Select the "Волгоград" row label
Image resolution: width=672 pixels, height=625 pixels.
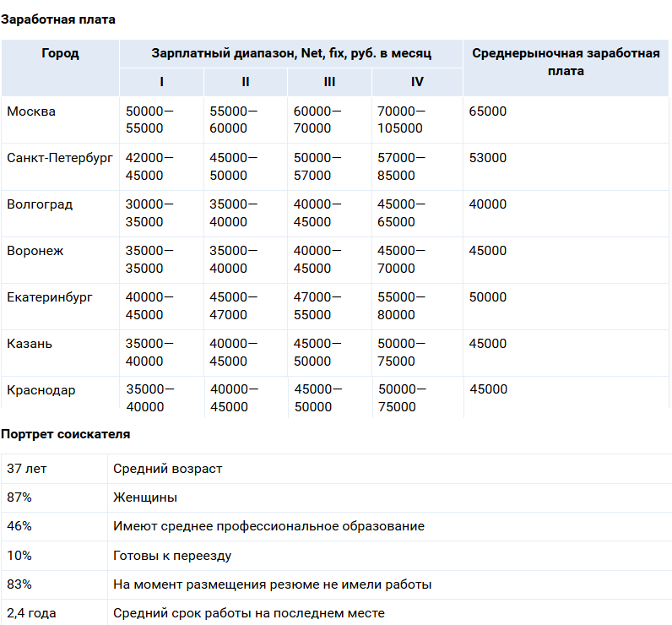click(x=40, y=204)
